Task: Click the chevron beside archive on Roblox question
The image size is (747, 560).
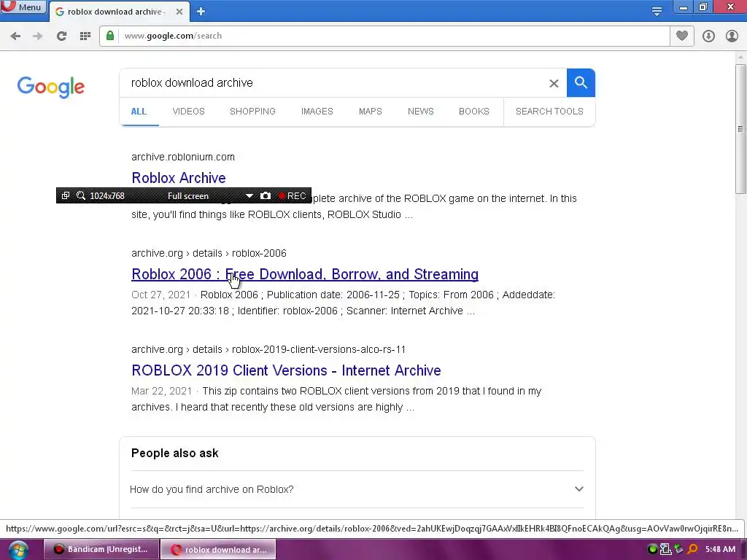Action: coord(578,489)
